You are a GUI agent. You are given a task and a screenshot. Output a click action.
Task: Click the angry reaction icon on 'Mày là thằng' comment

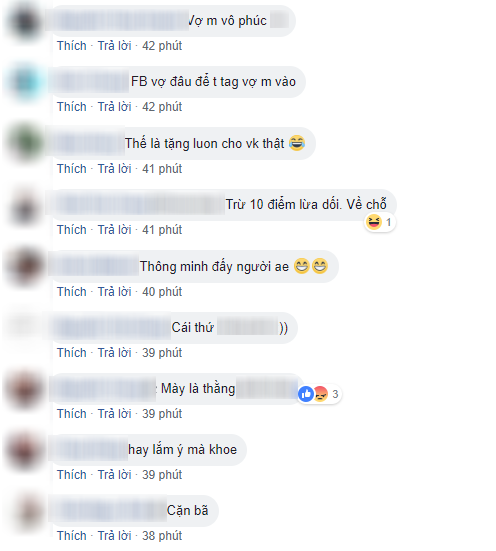pos(320,394)
